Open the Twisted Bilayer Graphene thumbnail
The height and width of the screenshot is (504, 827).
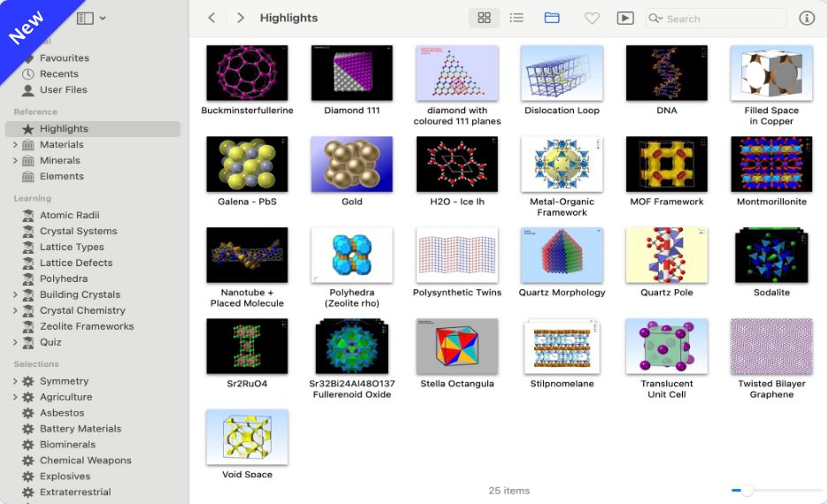pos(771,347)
